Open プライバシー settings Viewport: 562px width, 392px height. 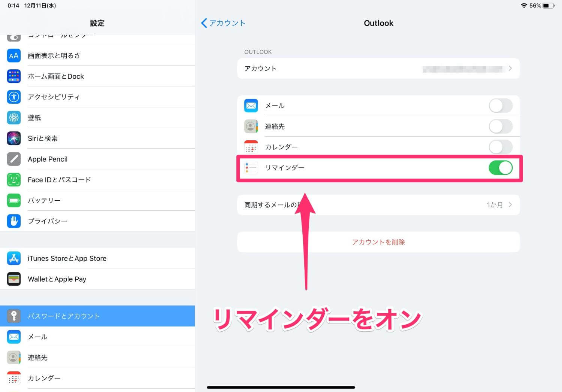pos(97,221)
